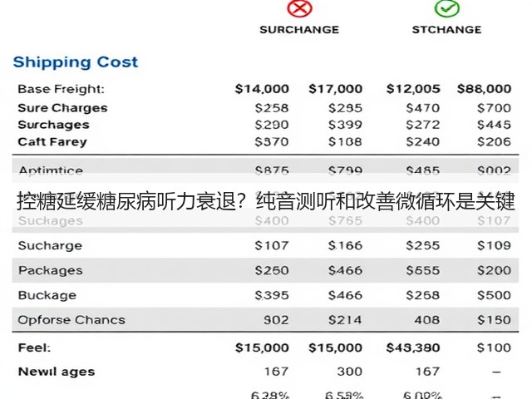Select the $88,000 Base Freight value

coord(484,89)
